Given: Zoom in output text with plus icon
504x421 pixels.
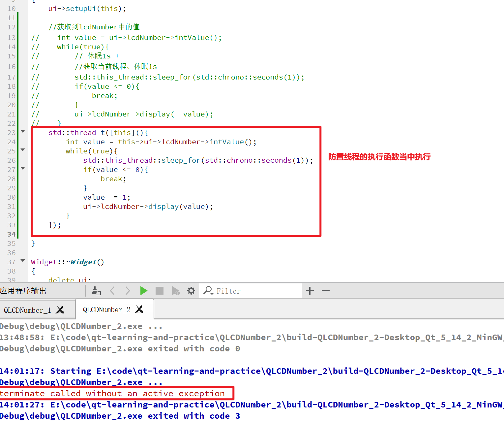Looking at the screenshot, I should (310, 291).
